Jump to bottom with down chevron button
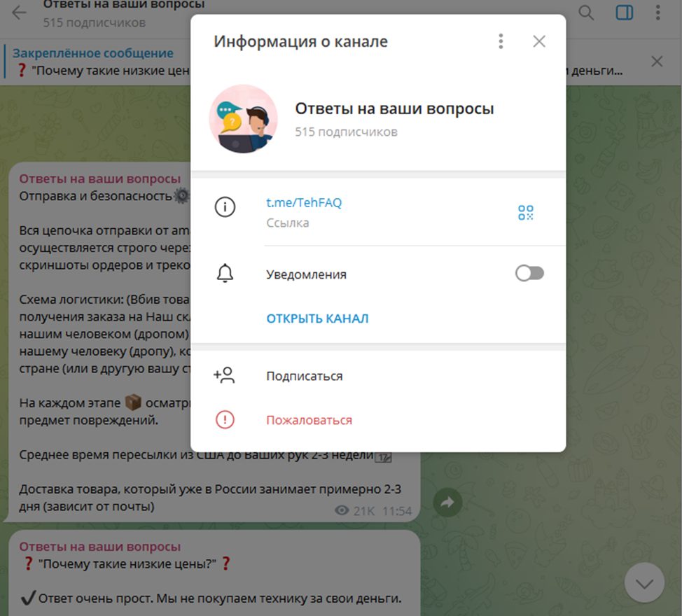 [x=644, y=583]
